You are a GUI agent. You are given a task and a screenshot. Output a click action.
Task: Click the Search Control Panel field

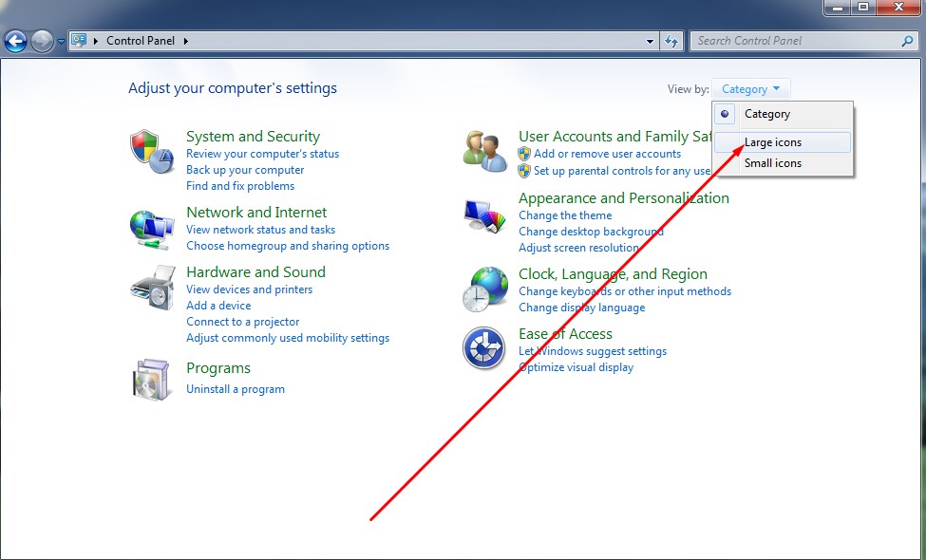[x=803, y=41]
